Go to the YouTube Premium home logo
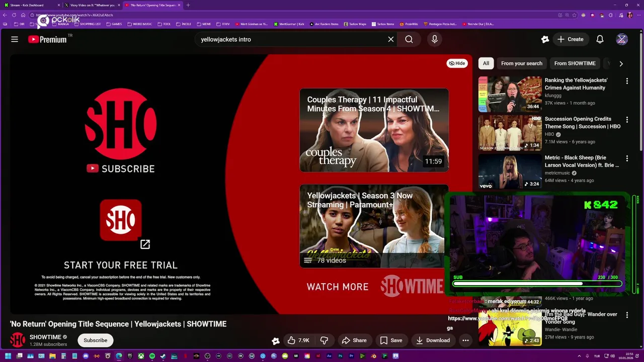 tap(47, 39)
